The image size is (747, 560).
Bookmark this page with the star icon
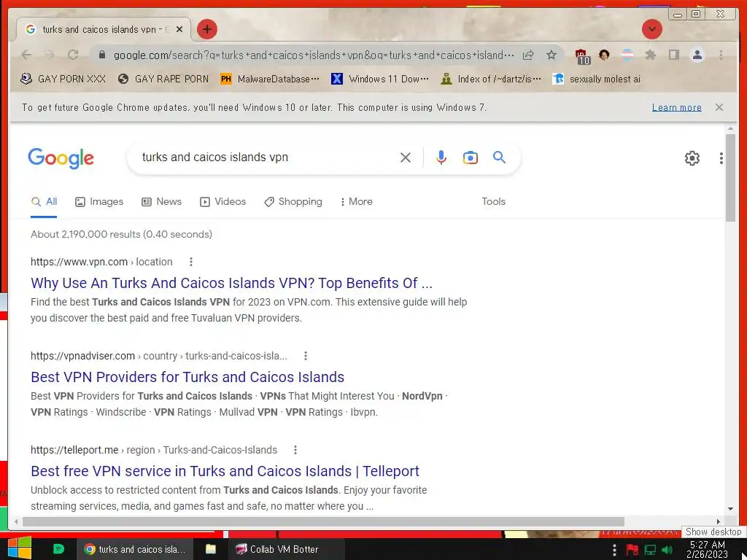pos(551,55)
